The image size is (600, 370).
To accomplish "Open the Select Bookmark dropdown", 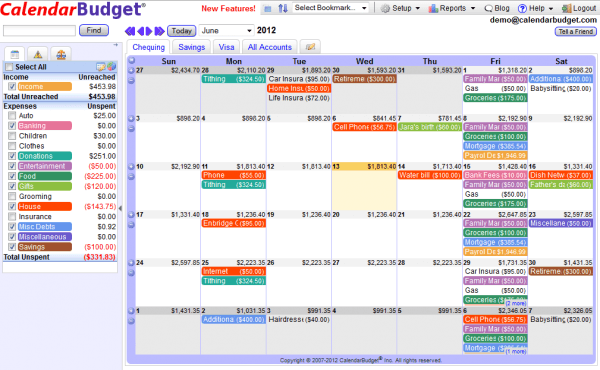I will coord(331,8).
